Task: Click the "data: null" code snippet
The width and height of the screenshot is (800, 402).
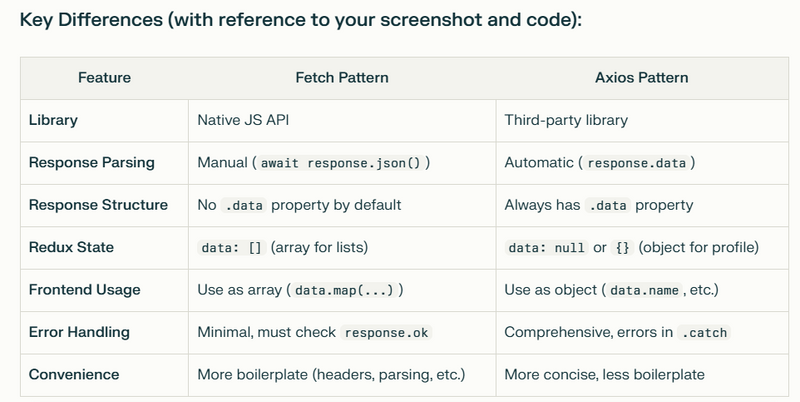Action: pos(546,247)
